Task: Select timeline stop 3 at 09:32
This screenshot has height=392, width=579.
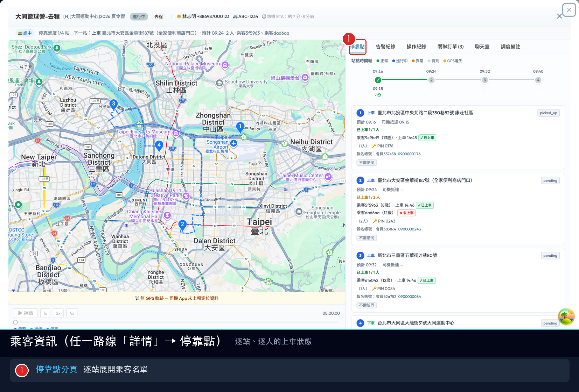Action: [x=485, y=80]
